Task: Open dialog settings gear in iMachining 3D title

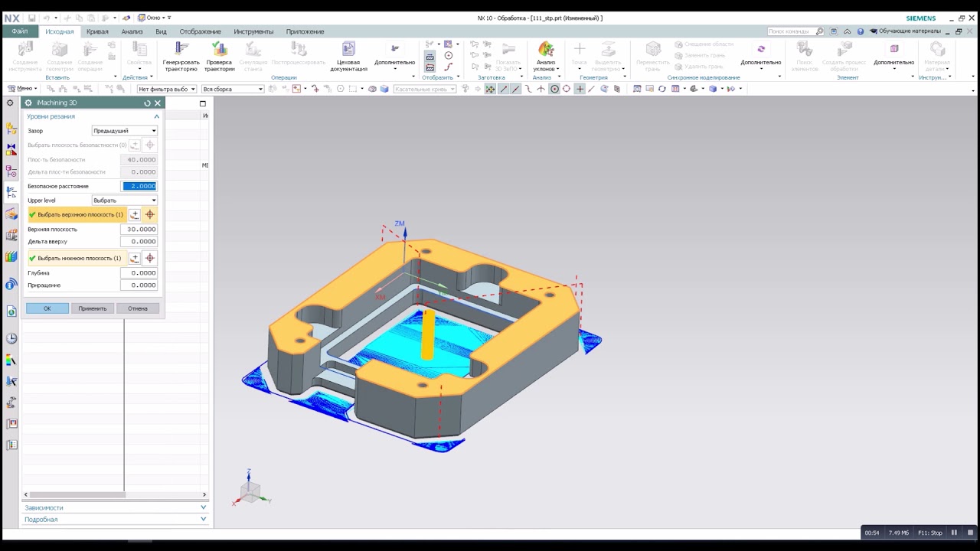Action: [x=28, y=103]
